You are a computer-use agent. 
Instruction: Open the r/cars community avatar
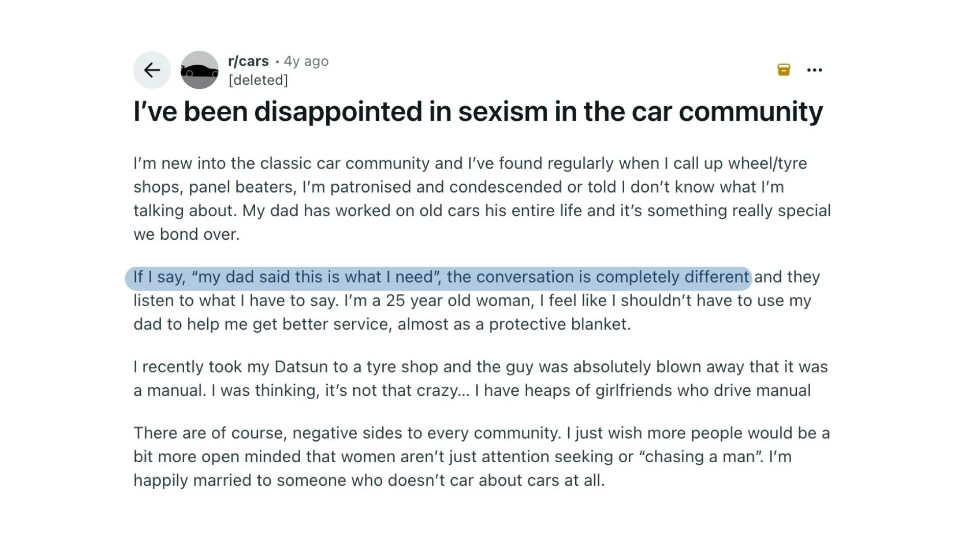200,70
